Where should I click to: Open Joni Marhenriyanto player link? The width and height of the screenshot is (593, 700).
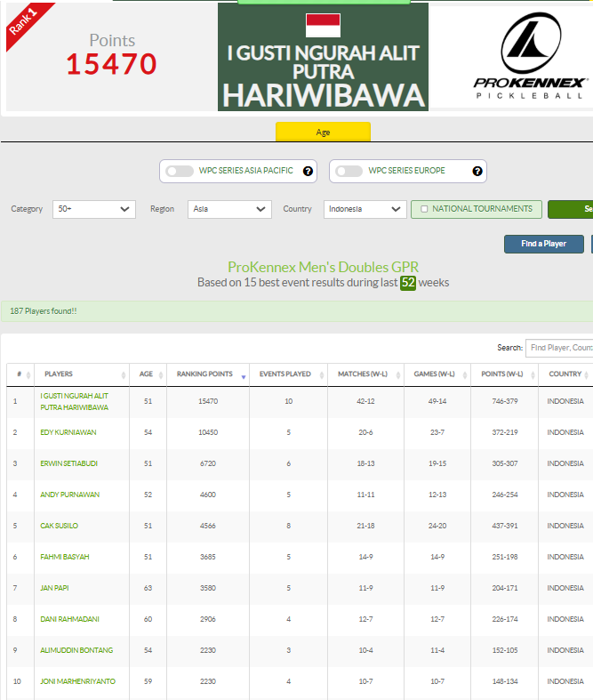(x=77, y=681)
